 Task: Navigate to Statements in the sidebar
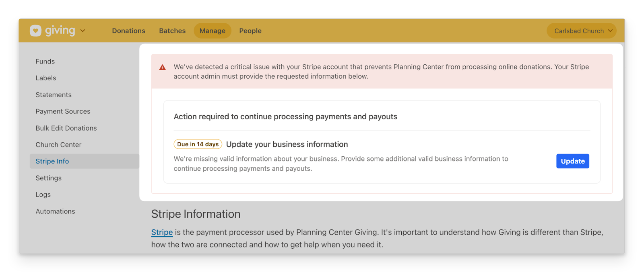pyautogui.click(x=54, y=95)
